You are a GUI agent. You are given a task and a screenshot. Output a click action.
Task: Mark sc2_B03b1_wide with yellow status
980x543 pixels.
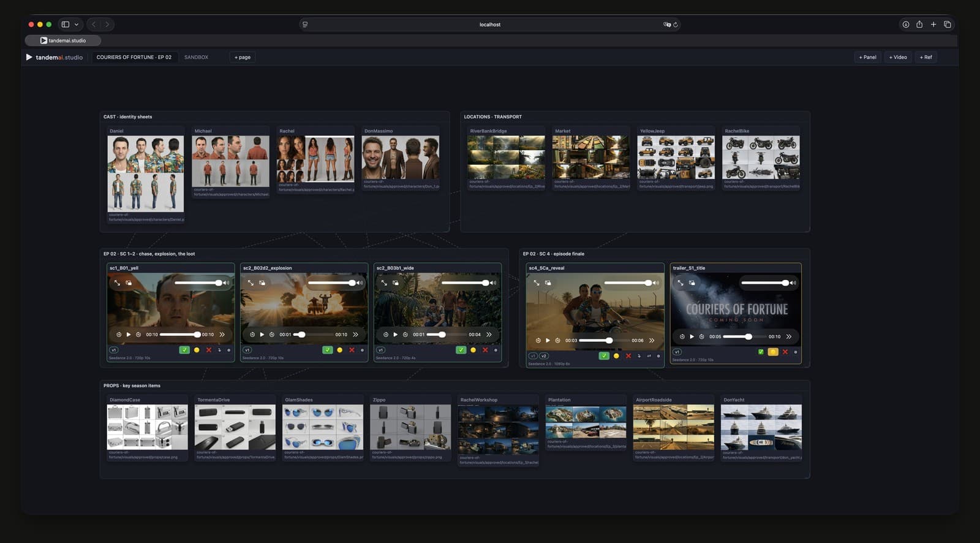tap(473, 350)
